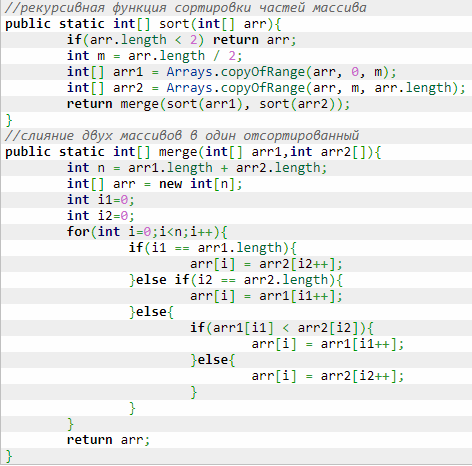Image resolution: width=472 pixels, height=466 pixels.
Task: Click the 'merge' method name in its declaration
Action: (x=178, y=152)
